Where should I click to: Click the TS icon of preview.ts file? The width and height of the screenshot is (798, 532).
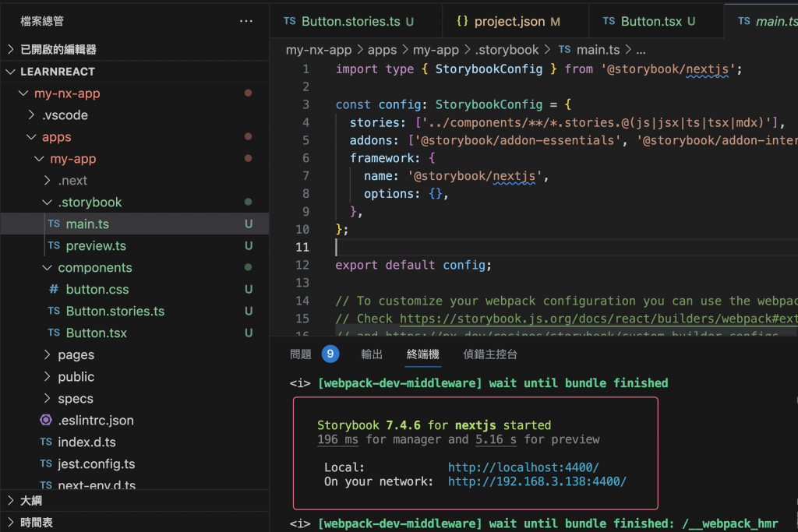click(x=54, y=245)
